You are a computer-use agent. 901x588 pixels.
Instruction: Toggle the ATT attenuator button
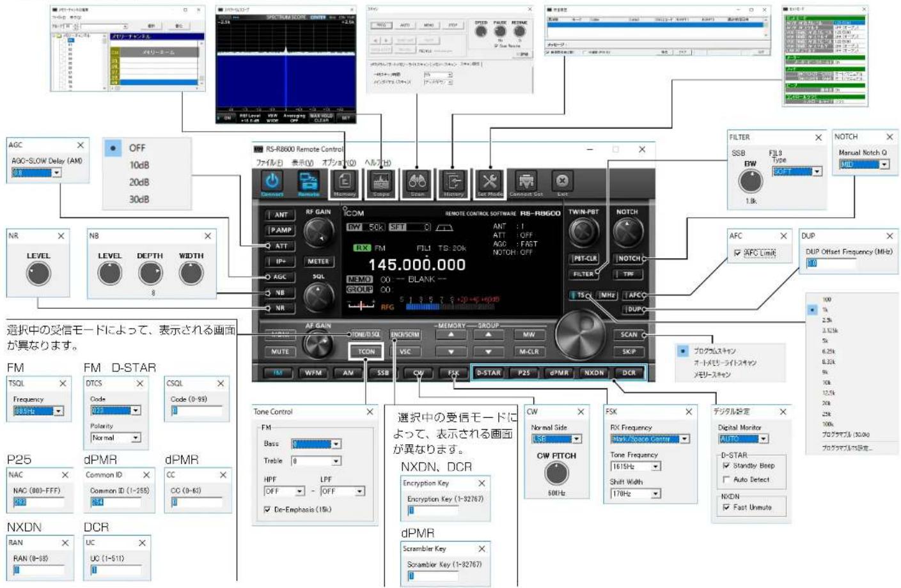pos(279,245)
